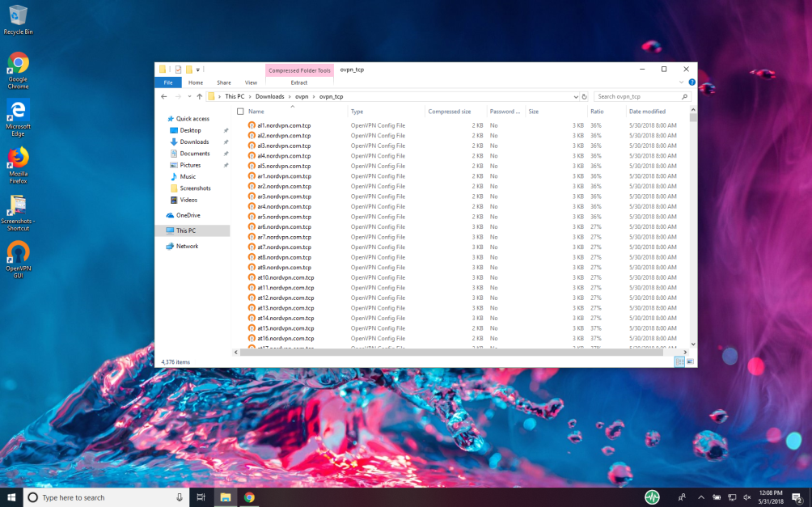Show hidden system tray icons chevron
812x507 pixels.
click(701, 497)
